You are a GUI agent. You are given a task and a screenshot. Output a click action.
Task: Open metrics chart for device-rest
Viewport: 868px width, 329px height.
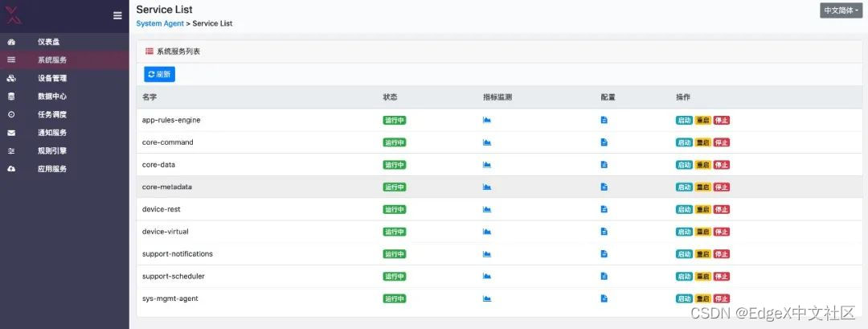click(x=487, y=209)
